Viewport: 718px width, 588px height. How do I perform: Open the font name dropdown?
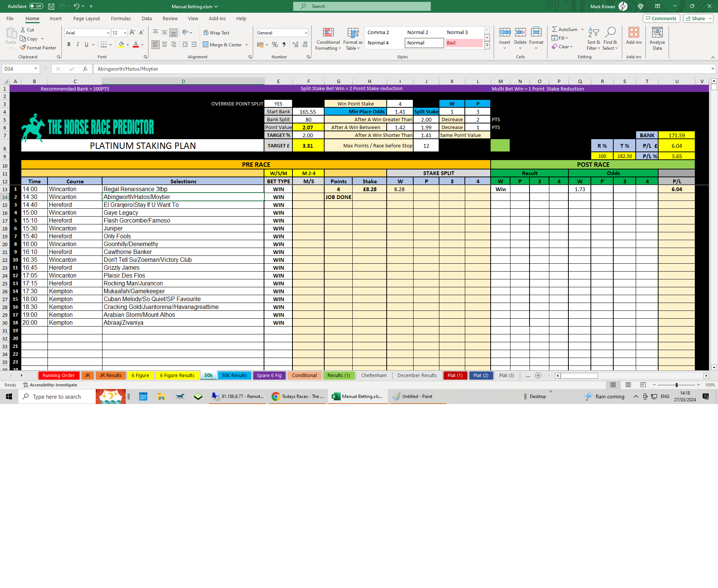(108, 33)
